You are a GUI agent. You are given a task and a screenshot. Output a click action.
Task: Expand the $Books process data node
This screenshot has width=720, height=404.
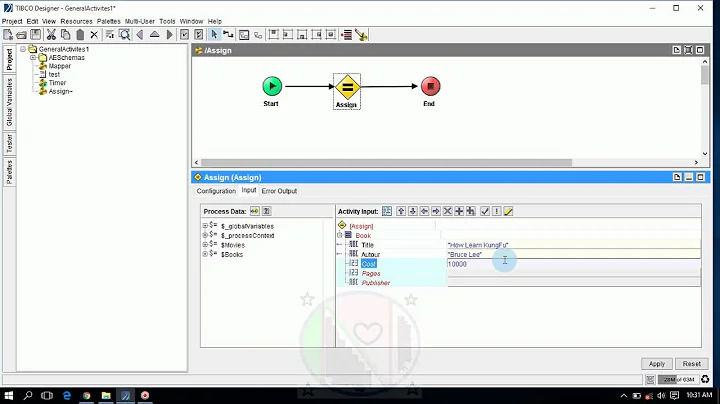(x=205, y=254)
